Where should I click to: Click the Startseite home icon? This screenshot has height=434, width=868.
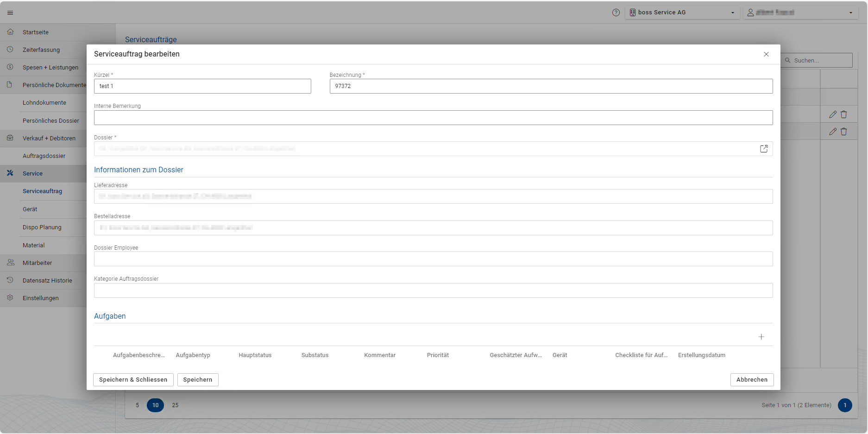(10, 32)
